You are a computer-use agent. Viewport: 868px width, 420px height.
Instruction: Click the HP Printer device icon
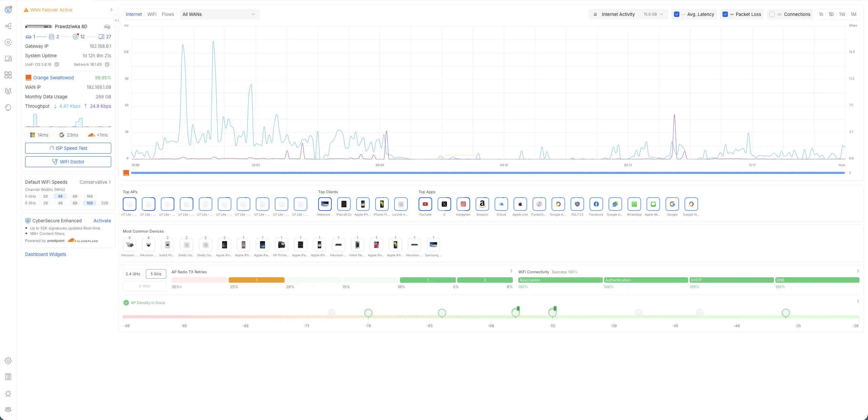(x=281, y=245)
